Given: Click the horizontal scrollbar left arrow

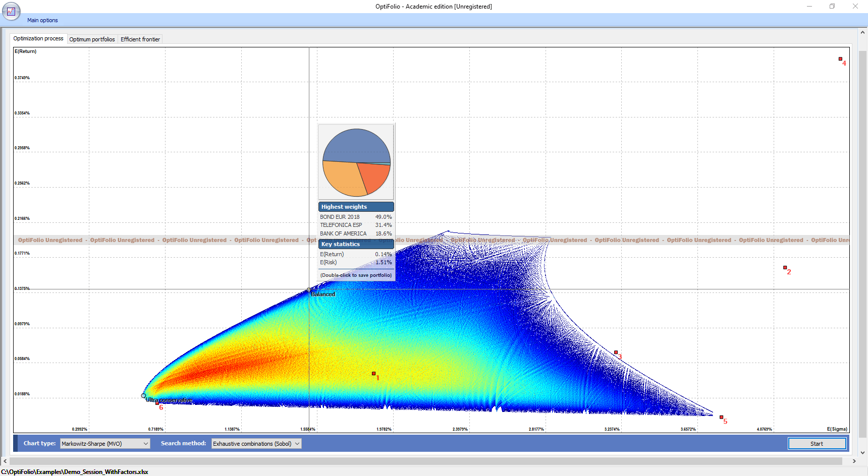Looking at the screenshot, I should pyautogui.click(x=5, y=461).
